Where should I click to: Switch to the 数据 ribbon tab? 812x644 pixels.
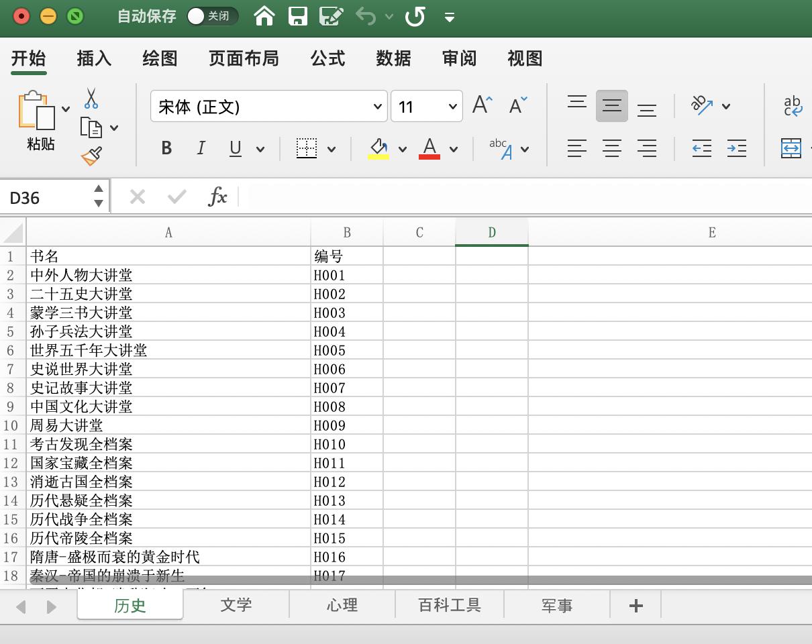(394, 59)
